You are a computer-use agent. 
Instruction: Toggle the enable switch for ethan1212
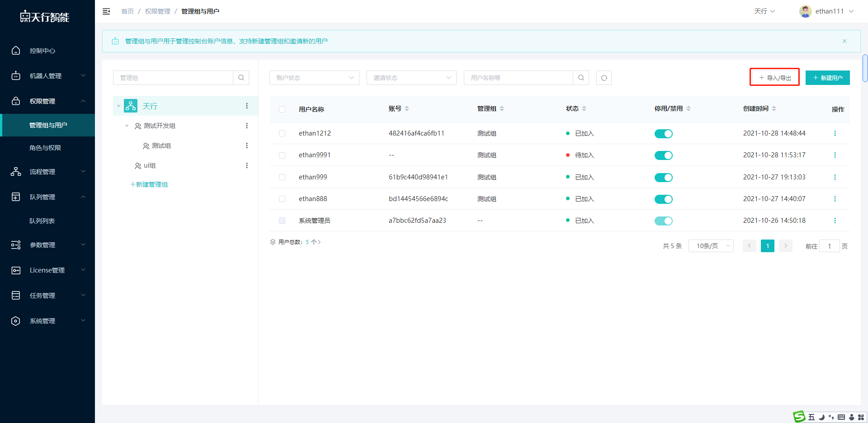663,134
